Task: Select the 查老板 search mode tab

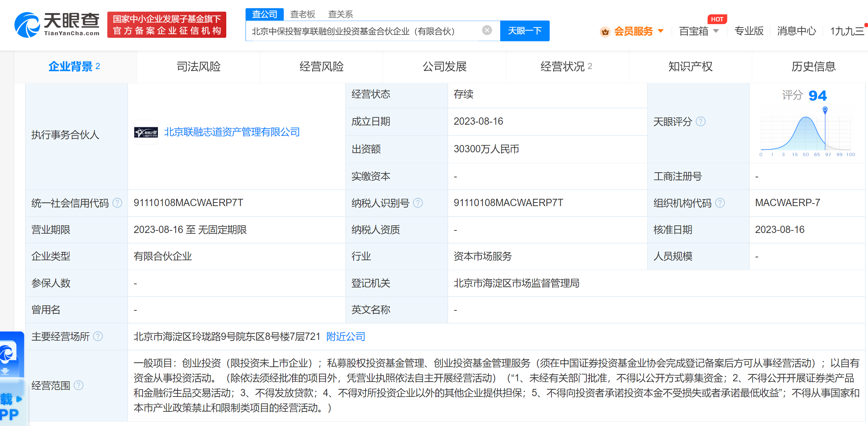Action: pyautogui.click(x=302, y=14)
